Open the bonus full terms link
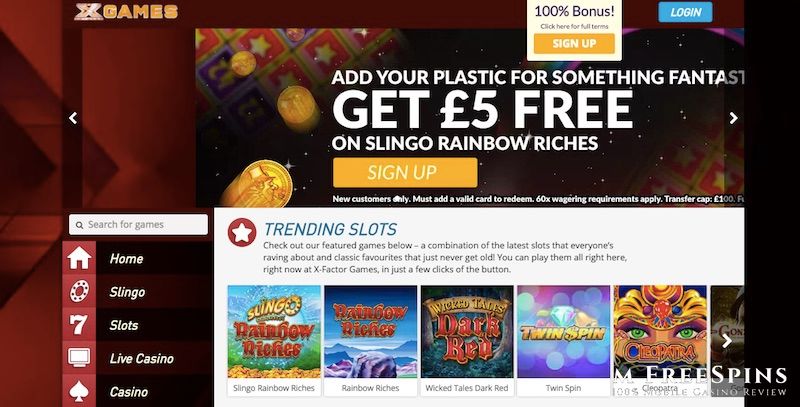This screenshot has width=800, height=407. tap(574, 27)
